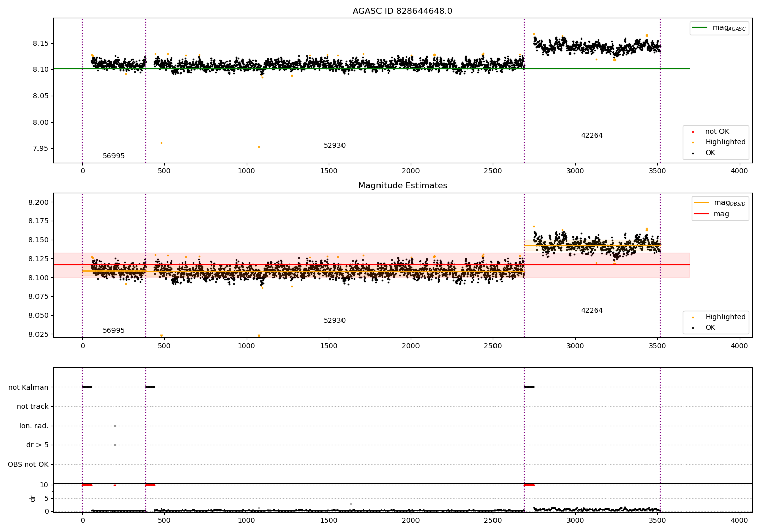Click the 4000 x-tick in the bottom panel
Image resolution: width=760 pixels, height=532 pixels.
[x=739, y=521]
